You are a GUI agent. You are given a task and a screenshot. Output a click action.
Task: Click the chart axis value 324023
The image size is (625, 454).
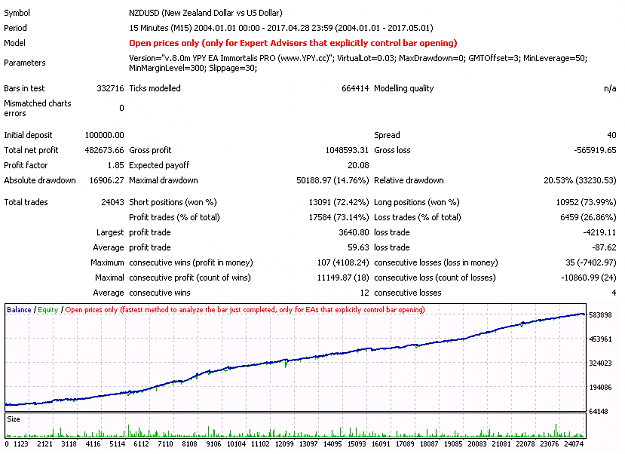click(600, 363)
